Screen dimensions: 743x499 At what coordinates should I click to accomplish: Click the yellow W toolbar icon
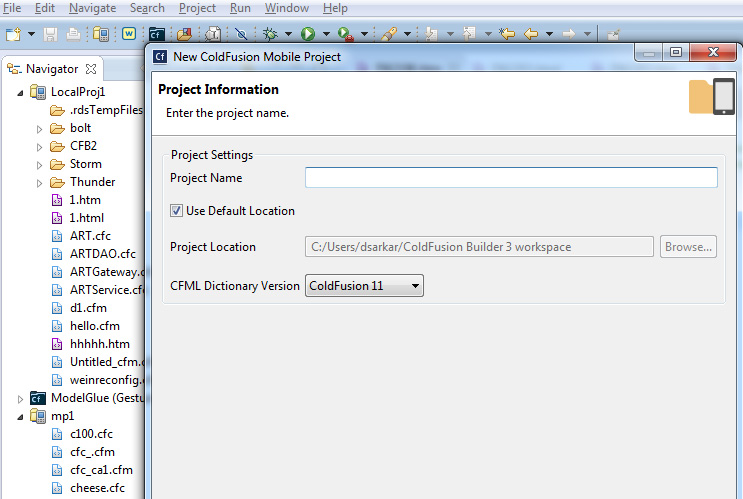coord(128,34)
